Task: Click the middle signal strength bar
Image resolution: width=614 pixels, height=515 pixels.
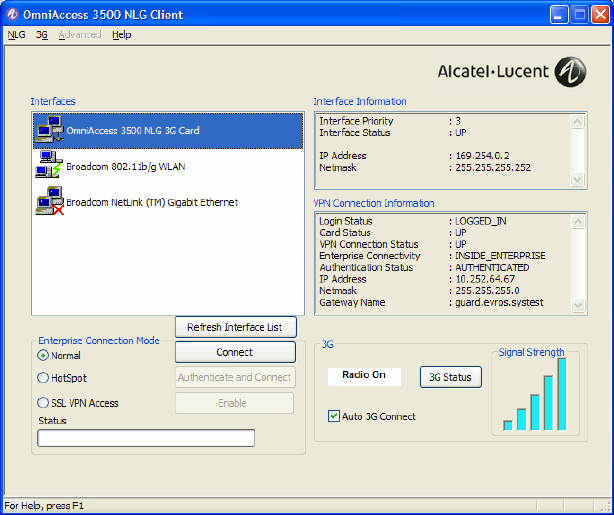Action: (535, 413)
